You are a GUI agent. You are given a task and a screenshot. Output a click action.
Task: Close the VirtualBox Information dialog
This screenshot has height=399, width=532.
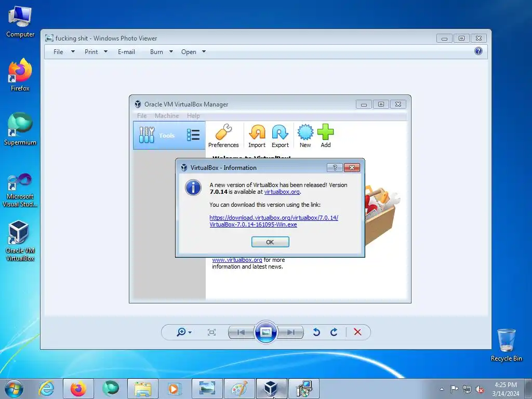[352, 168]
